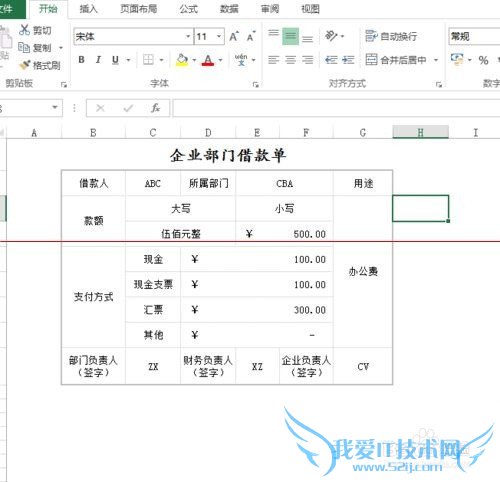Image resolution: width=500 pixels, height=482 pixels.
Task: Open fill color dropdown arrow
Action: coord(194,60)
